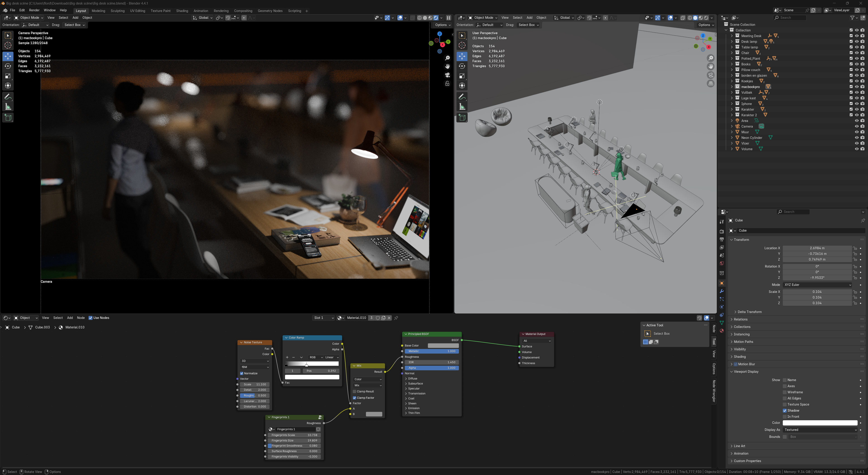Toggle camera view icon in left viewport
This screenshot has height=475, width=868.
[448, 75]
